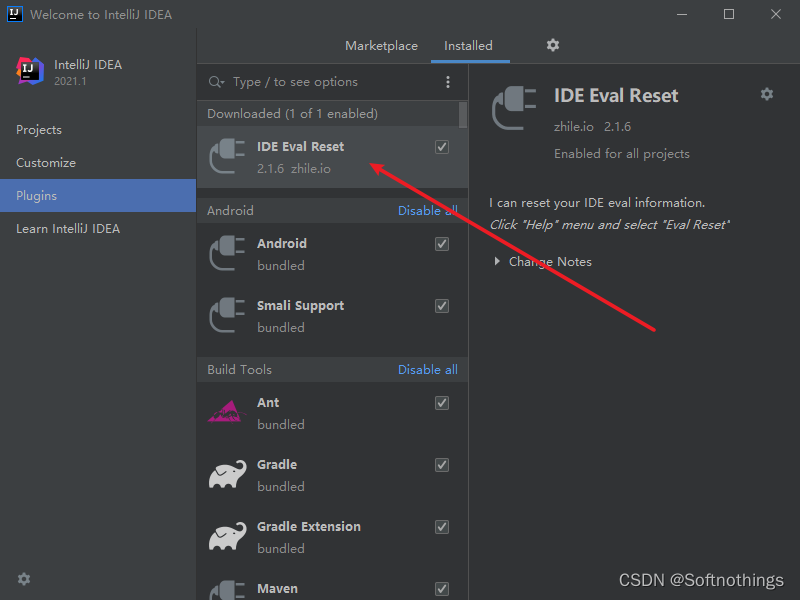Image resolution: width=800 pixels, height=600 pixels.
Task: Select the IDE Eval Reset plugin name
Action: 301,146
